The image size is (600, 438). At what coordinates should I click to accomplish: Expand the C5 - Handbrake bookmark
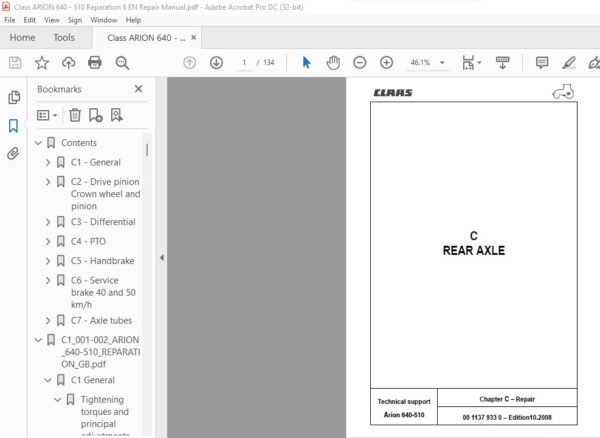[48, 261]
